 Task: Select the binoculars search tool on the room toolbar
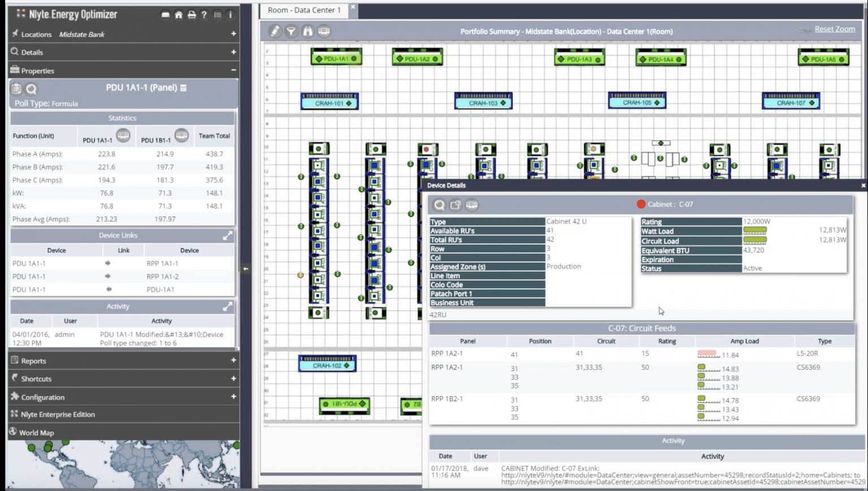pyautogui.click(x=307, y=32)
